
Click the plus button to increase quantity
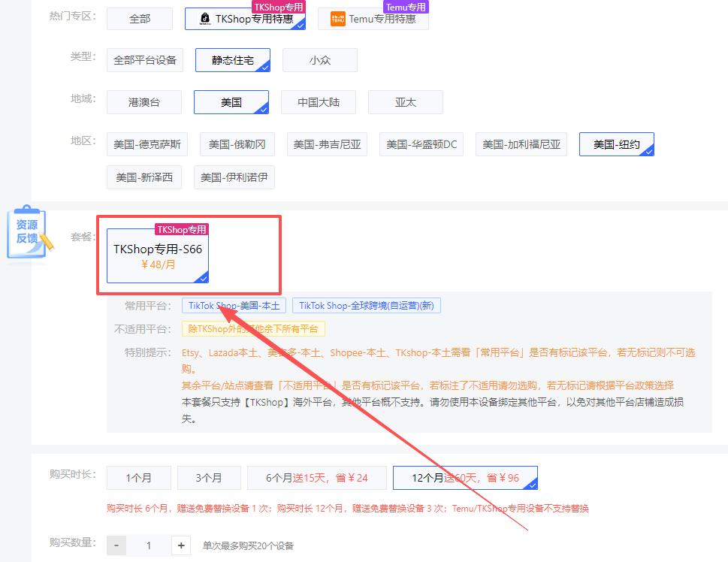pos(181,545)
